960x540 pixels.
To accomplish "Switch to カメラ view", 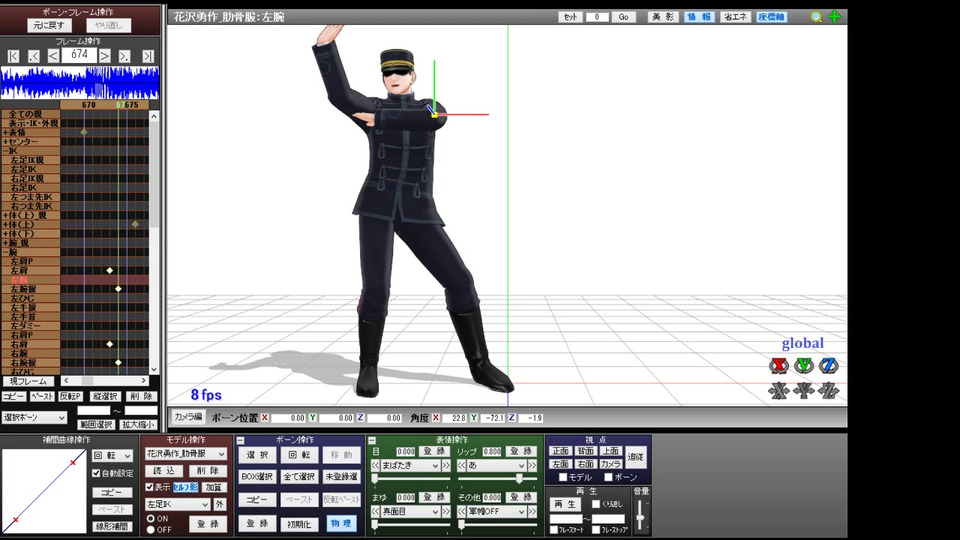I will [610, 464].
